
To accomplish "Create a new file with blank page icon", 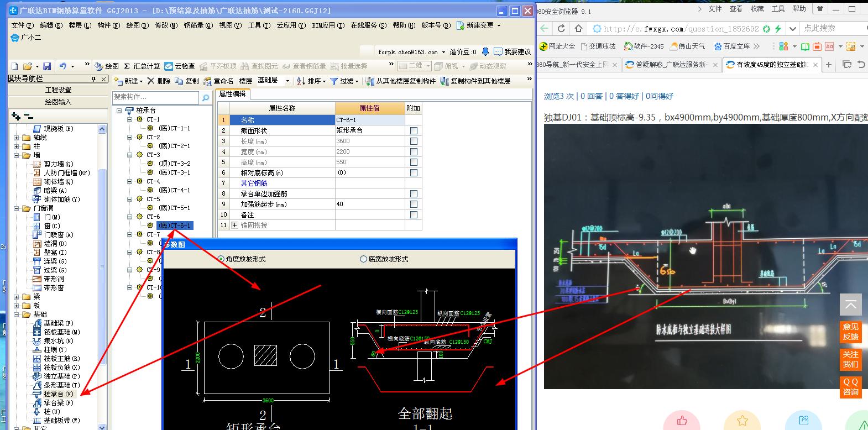I will point(15,66).
